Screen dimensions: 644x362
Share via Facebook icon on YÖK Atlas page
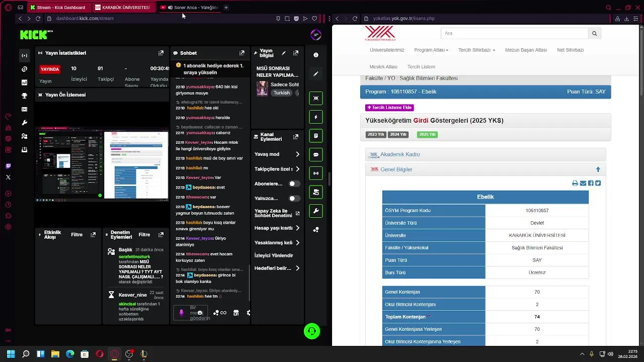[x=591, y=184]
